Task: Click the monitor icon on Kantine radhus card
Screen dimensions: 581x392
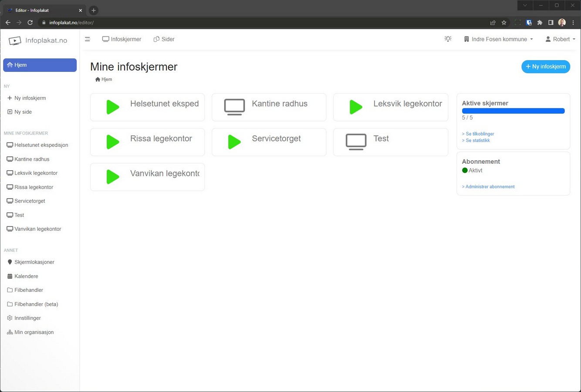Action: coord(234,107)
